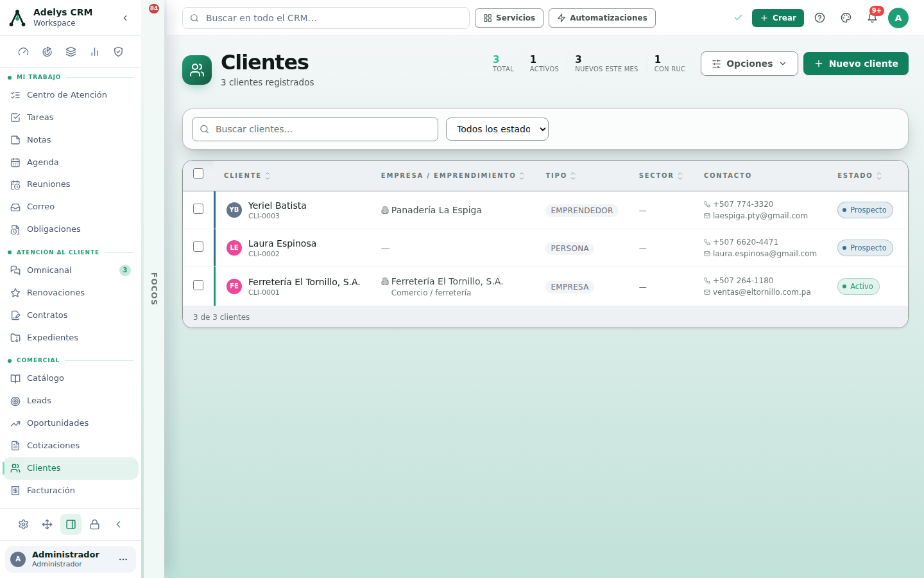Toggle the sidebar panel layout icon
The width and height of the screenshot is (924, 578).
point(71,525)
